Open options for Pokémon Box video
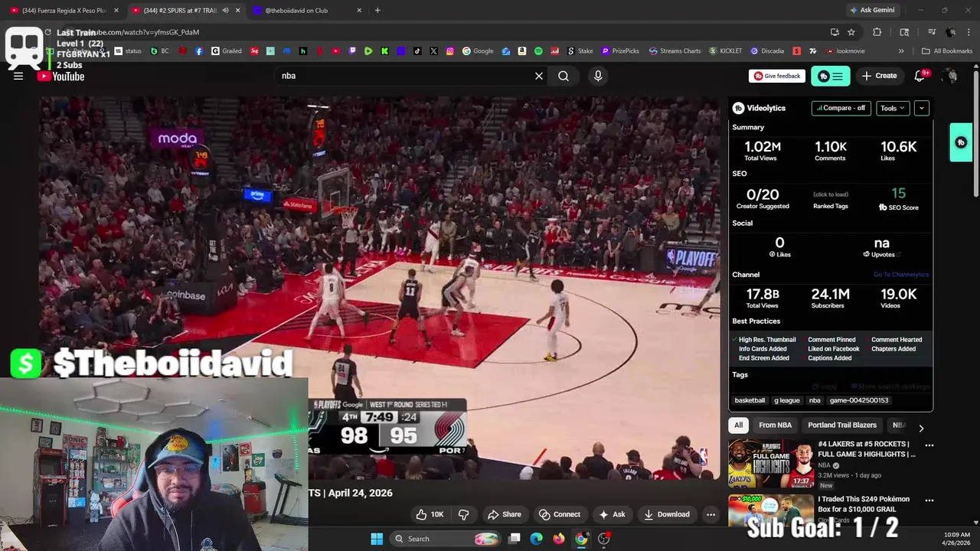The image size is (980, 551). tap(929, 500)
